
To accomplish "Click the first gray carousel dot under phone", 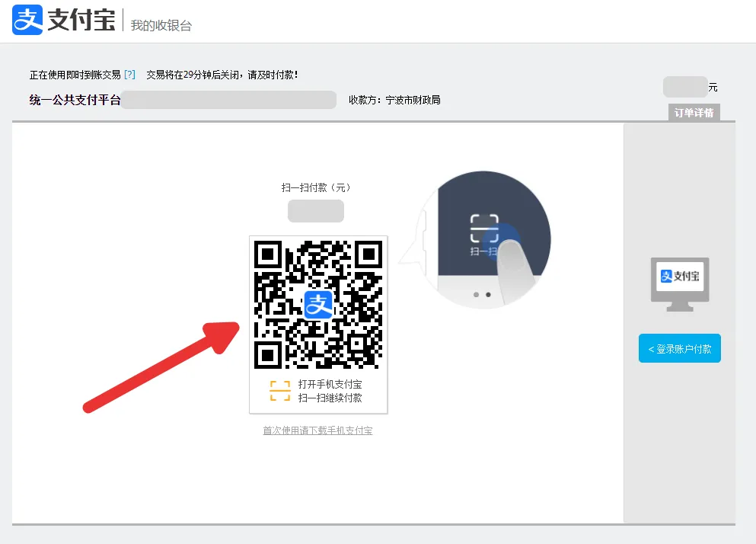I will (x=477, y=294).
